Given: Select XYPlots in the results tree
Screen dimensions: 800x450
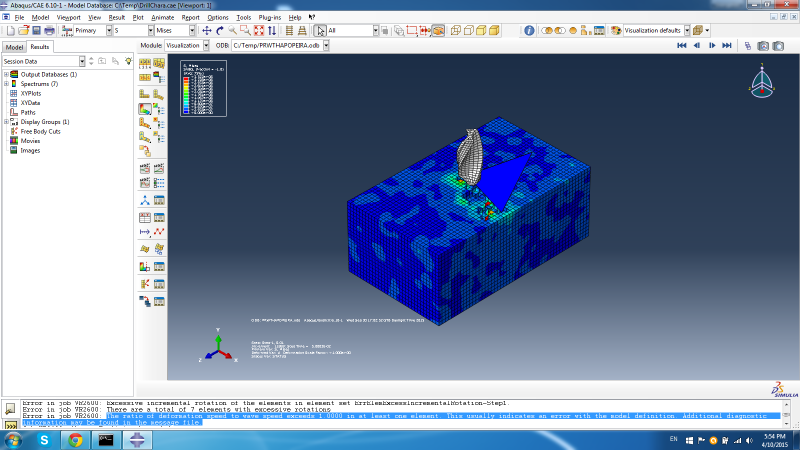Looking at the screenshot, I should [x=31, y=93].
